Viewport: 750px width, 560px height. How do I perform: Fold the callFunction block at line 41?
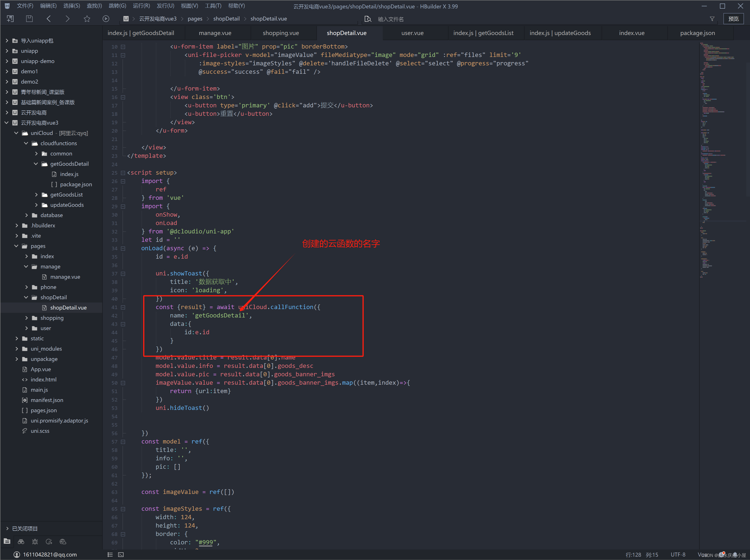[123, 307]
